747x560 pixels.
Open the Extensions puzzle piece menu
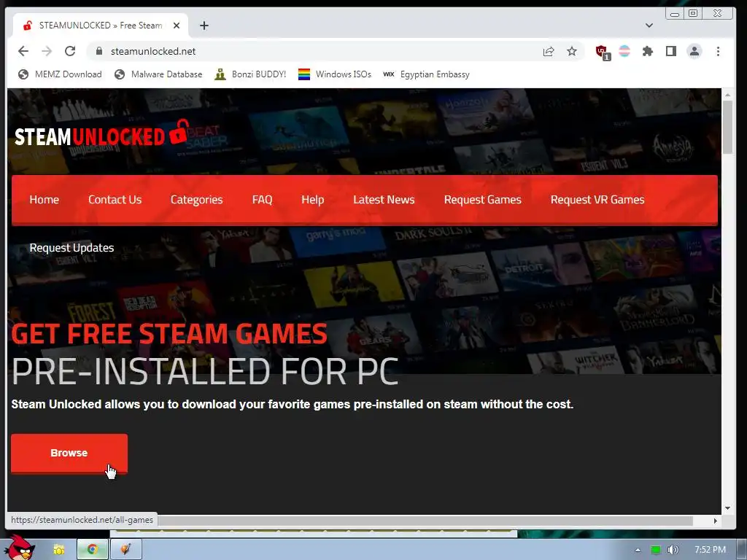[648, 51]
